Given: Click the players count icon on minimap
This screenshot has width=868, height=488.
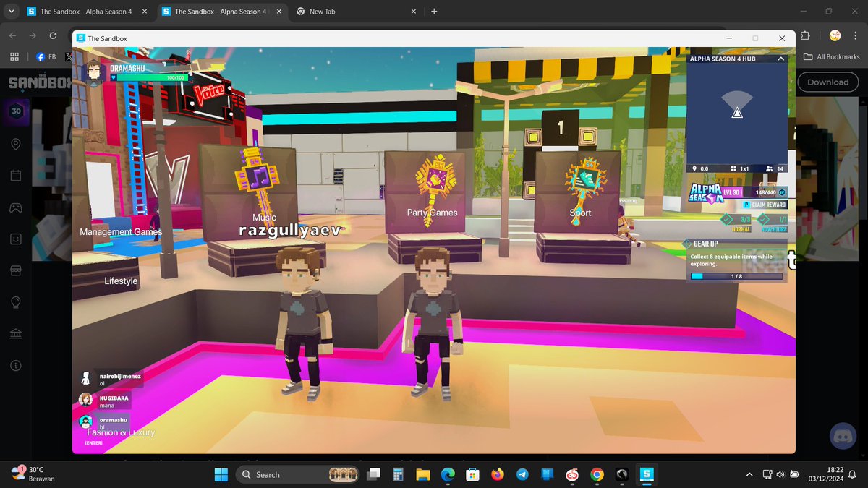Looking at the screenshot, I should click(770, 168).
